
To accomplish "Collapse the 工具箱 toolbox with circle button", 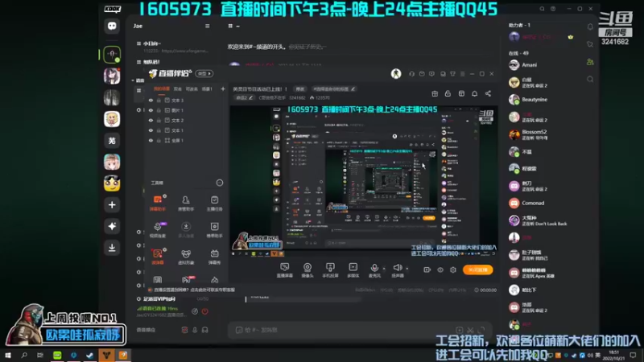I will pos(220,183).
